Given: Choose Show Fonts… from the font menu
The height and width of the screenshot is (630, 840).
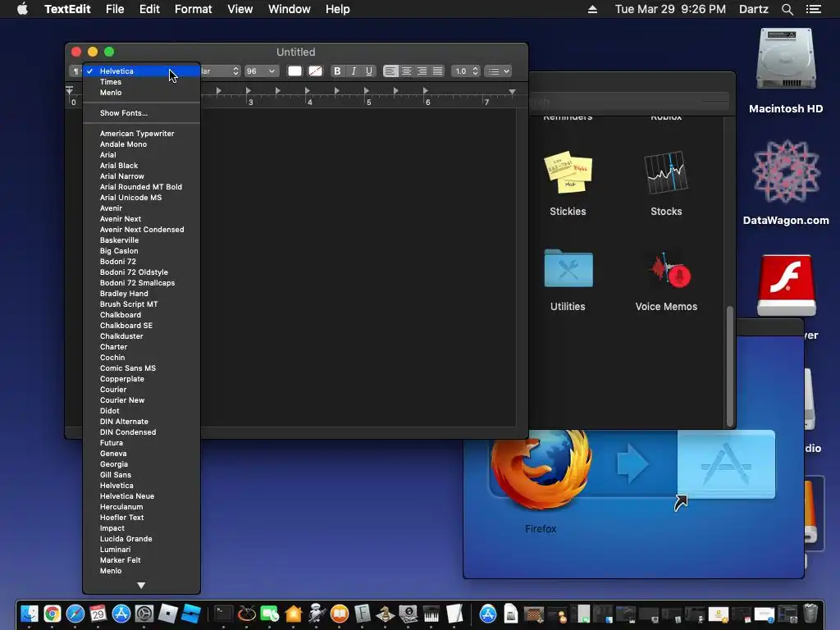Looking at the screenshot, I should pos(141,113).
